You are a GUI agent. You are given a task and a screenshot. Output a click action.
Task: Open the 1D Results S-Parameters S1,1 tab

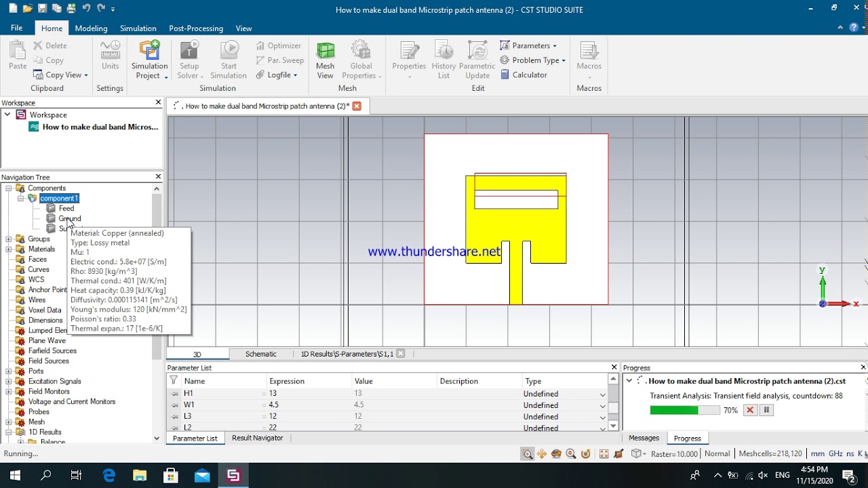pos(347,354)
